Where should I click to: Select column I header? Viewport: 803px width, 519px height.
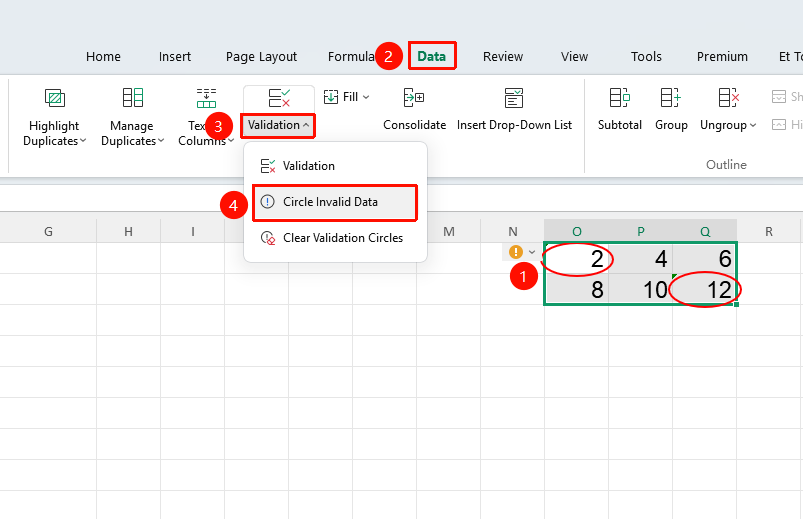[193, 232]
